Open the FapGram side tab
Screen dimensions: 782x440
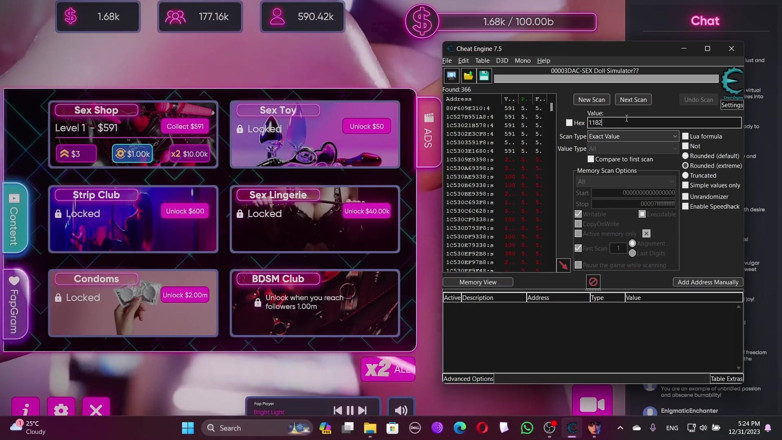pos(14,304)
